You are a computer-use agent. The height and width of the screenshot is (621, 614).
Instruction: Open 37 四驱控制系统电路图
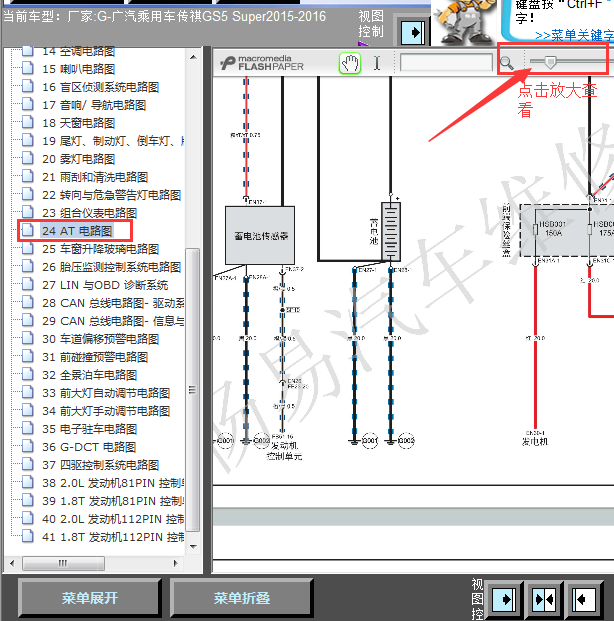tap(101, 465)
